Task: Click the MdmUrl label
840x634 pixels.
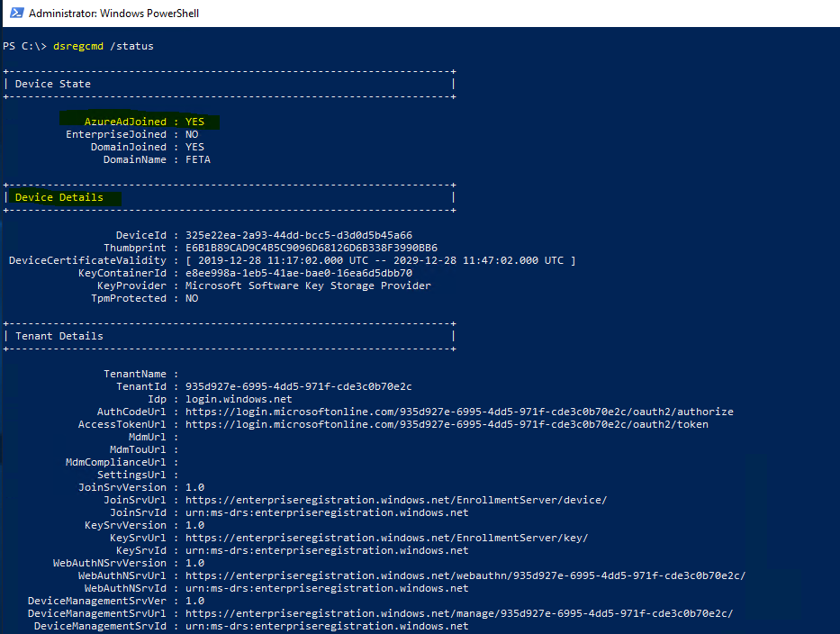Action: [148, 438]
